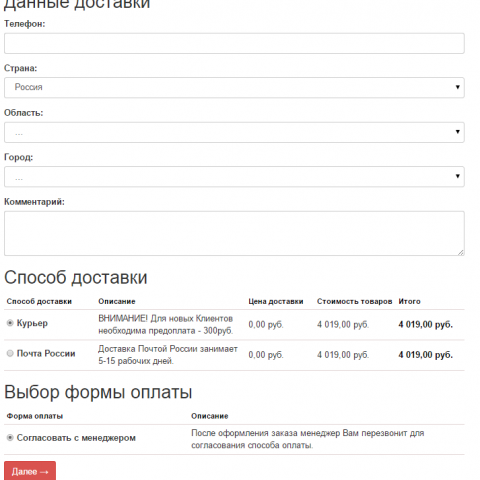480x480 pixels.
Task: Open the Город dropdown list
Action: point(234,177)
